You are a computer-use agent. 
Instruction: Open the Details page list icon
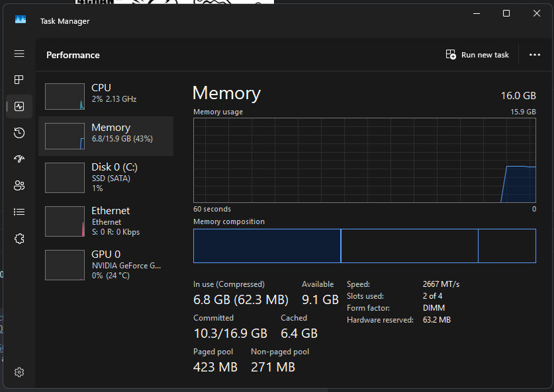(19, 212)
